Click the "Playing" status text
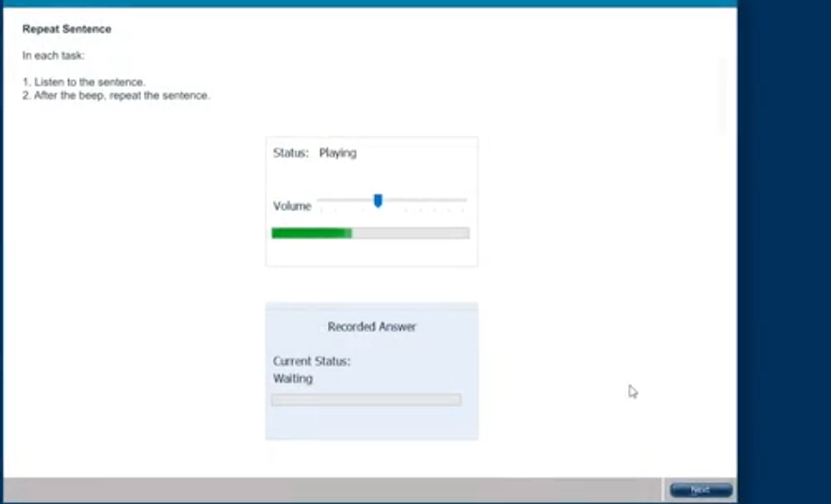831x504 pixels. pyautogui.click(x=337, y=153)
